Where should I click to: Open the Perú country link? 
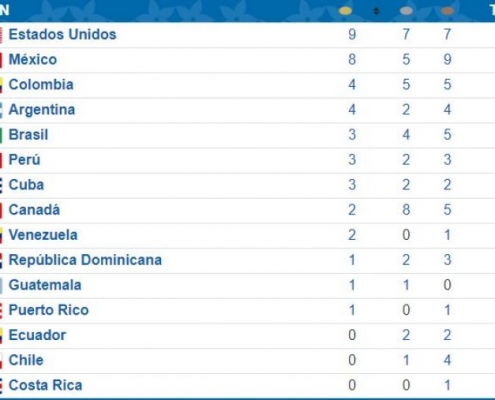click(x=24, y=160)
